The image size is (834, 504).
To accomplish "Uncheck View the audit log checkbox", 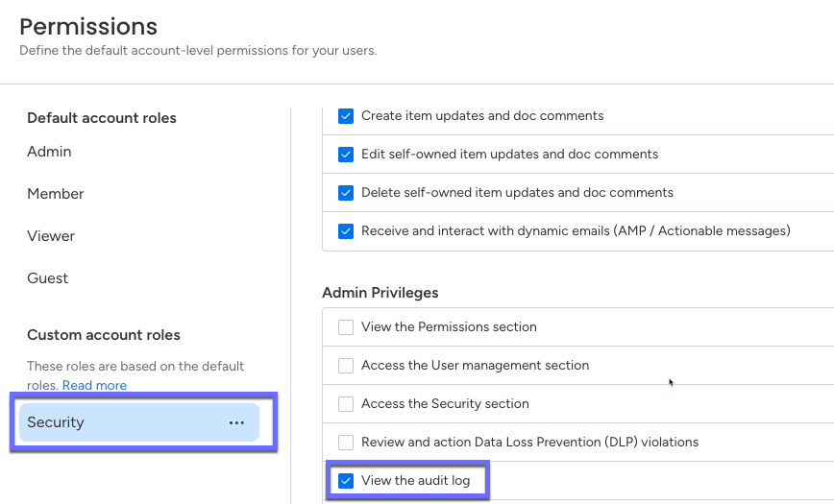I will [x=346, y=480].
